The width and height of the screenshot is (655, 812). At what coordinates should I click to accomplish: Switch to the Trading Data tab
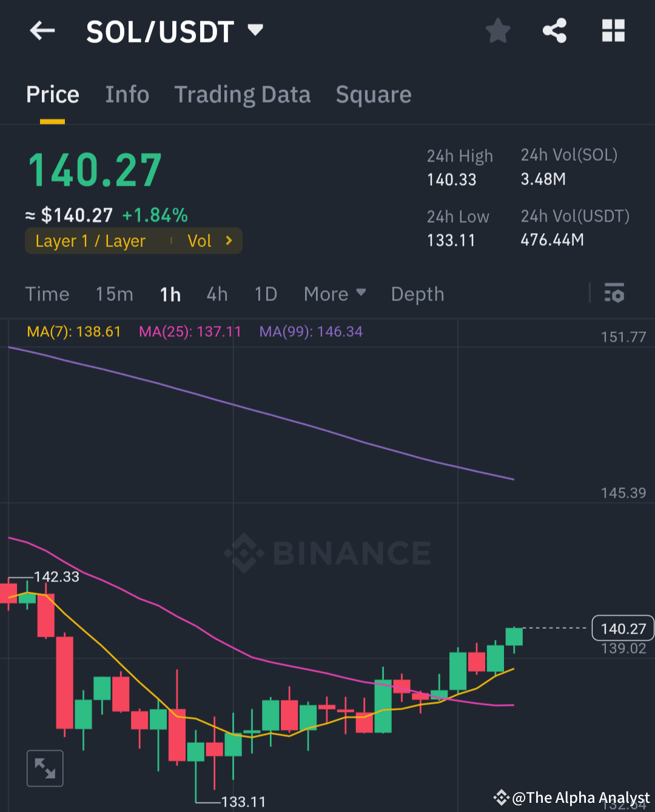pos(243,94)
